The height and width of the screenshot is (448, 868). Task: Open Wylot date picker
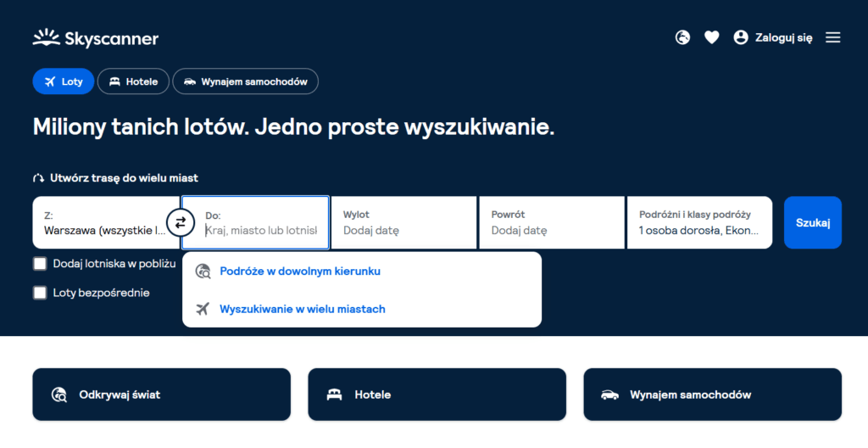(x=403, y=223)
